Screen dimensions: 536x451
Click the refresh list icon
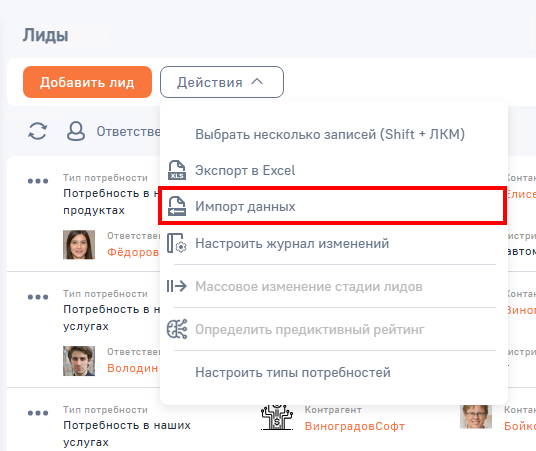[x=37, y=131]
